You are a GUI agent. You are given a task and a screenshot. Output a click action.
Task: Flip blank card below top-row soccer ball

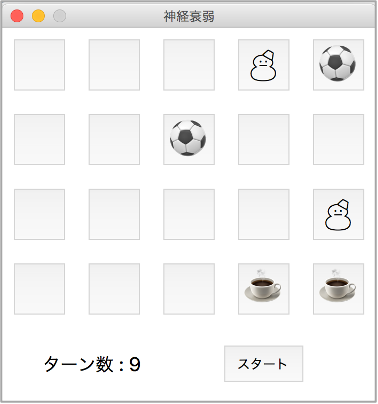pyautogui.click(x=338, y=139)
